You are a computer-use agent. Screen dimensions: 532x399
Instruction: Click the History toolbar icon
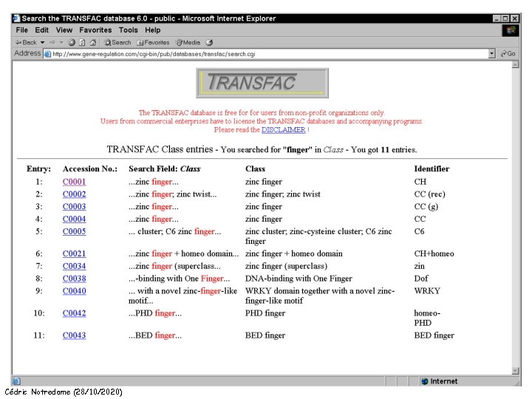[209, 42]
